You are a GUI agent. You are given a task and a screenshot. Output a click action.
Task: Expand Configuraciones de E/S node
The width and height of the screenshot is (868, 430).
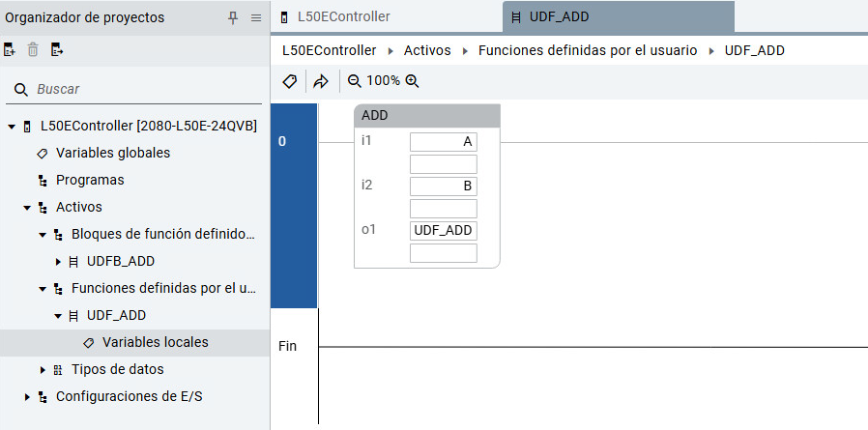pyautogui.click(x=27, y=397)
